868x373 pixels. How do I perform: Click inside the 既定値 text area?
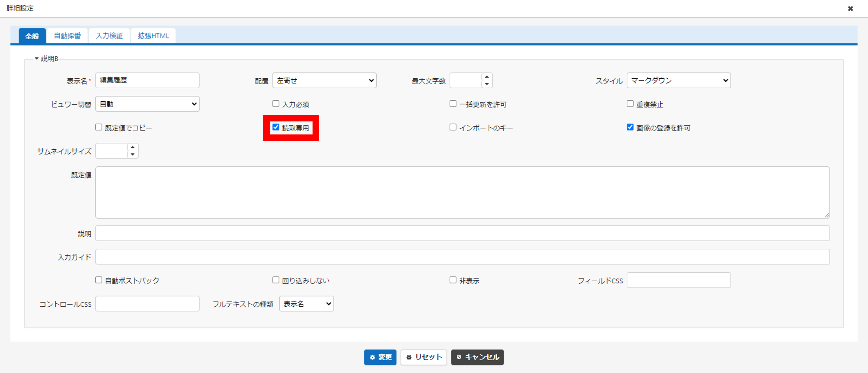click(463, 192)
